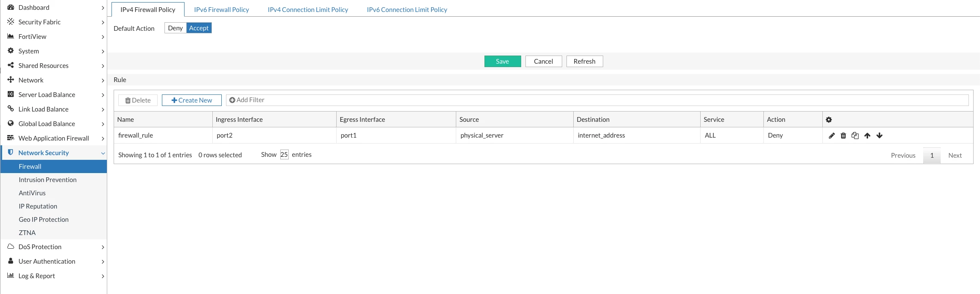Viewport: 980px width, 294px height.
Task: Open IPv4 Connection Limit Policy tab
Action: click(x=308, y=9)
